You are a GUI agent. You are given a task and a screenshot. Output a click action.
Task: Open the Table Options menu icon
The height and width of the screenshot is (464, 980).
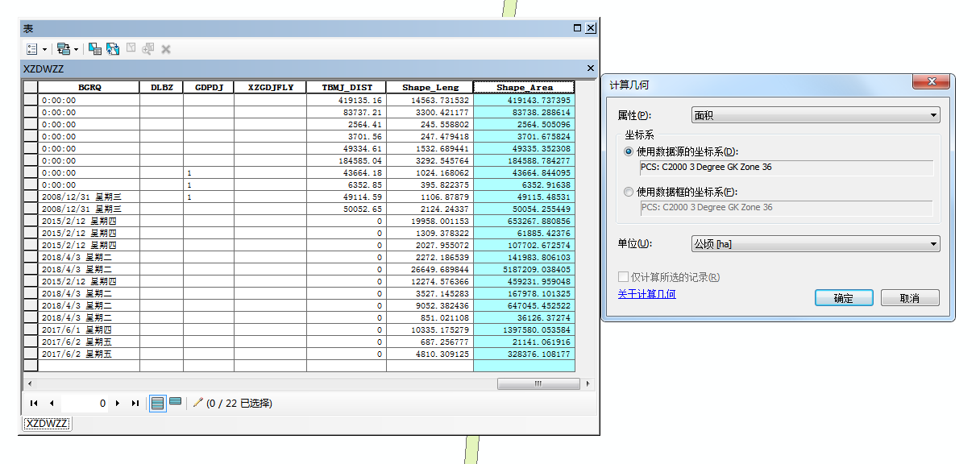coord(32,49)
